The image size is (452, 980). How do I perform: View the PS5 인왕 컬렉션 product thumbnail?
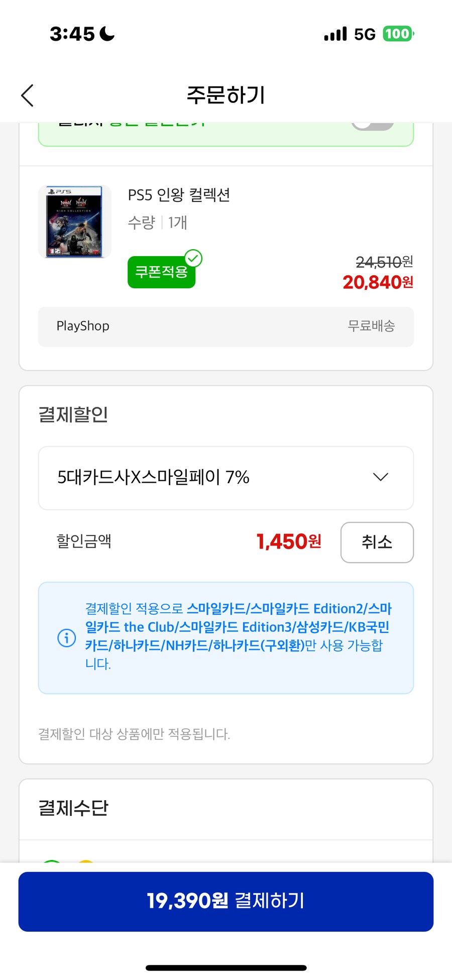coord(74,221)
